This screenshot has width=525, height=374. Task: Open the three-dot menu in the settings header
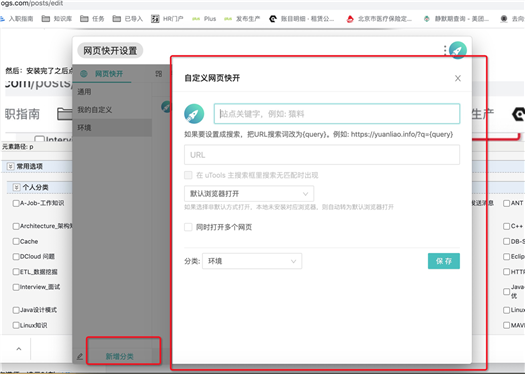pyautogui.click(x=445, y=50)
